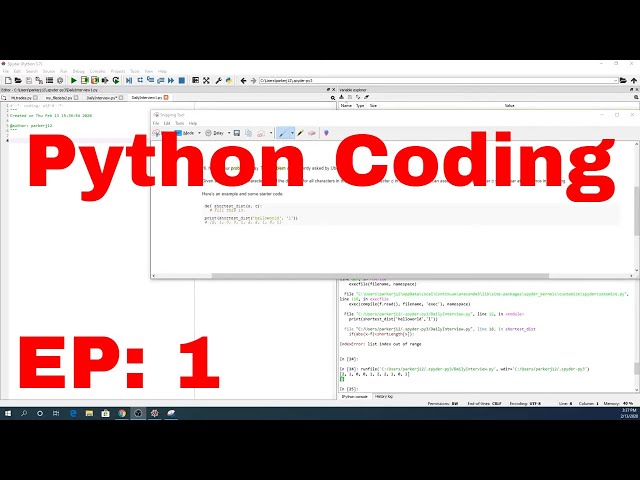Open PYTHONPATH manager Python icon
Screen dimensions: 640x480
(229, 80)
